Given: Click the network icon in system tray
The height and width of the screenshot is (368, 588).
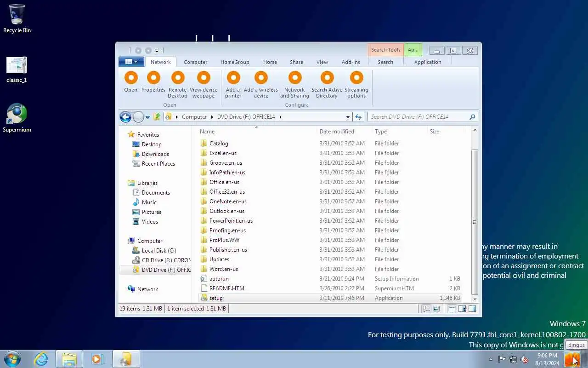Looking at the screenshot, I should pos(513,360).
